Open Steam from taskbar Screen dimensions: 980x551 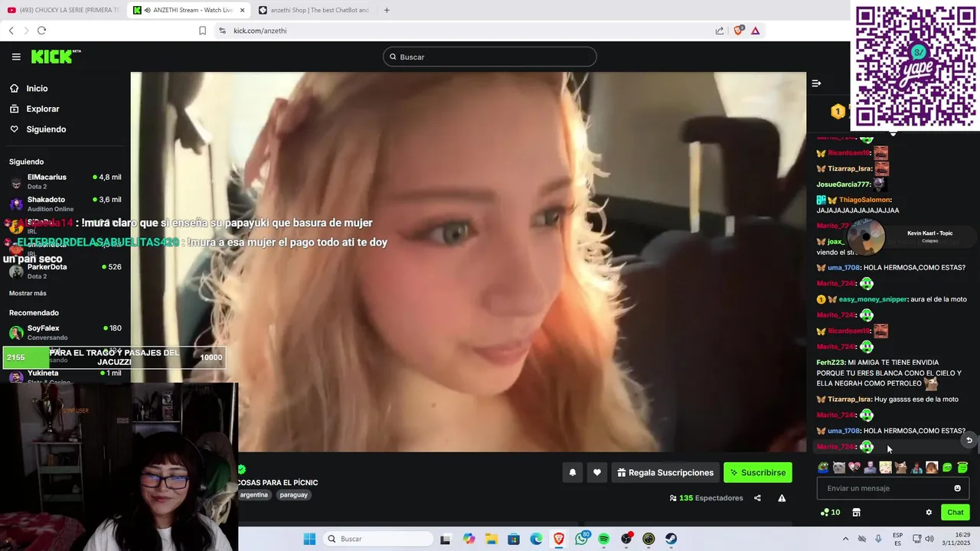671,539
